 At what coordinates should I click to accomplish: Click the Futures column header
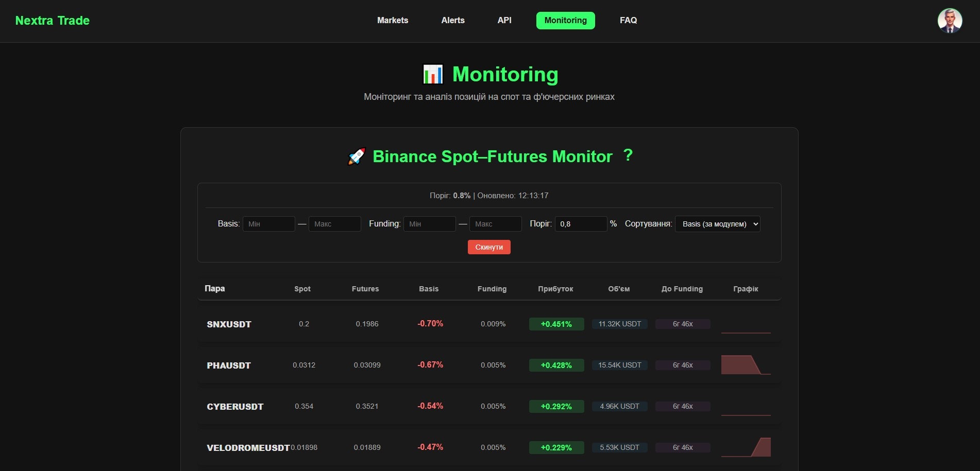(365, 289)
